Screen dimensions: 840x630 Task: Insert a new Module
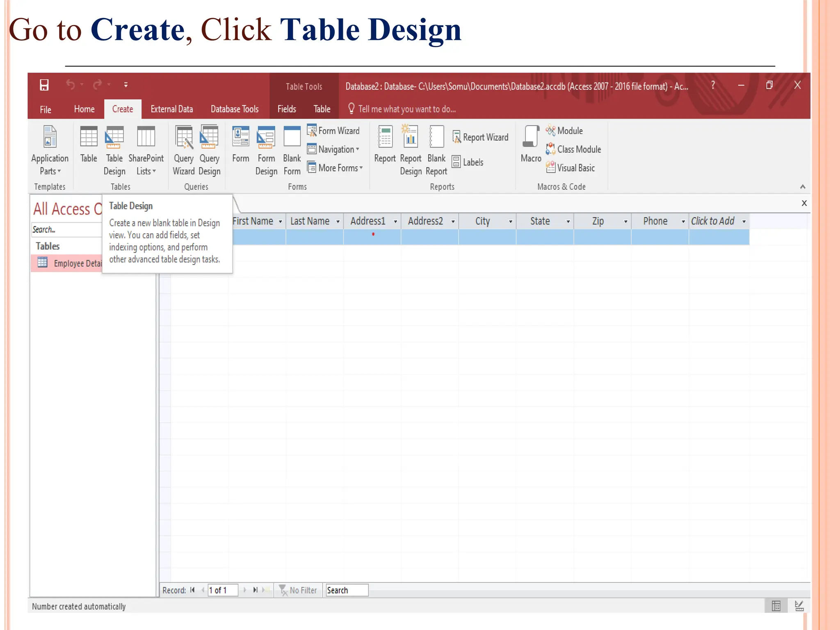click(564, 131)
